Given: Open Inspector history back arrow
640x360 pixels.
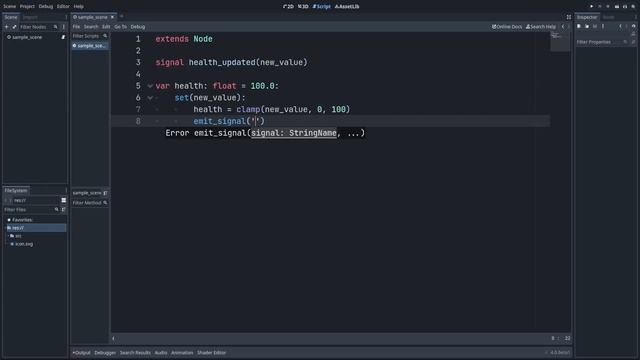Looking at the screenshot, I should [x=620, y=27].
